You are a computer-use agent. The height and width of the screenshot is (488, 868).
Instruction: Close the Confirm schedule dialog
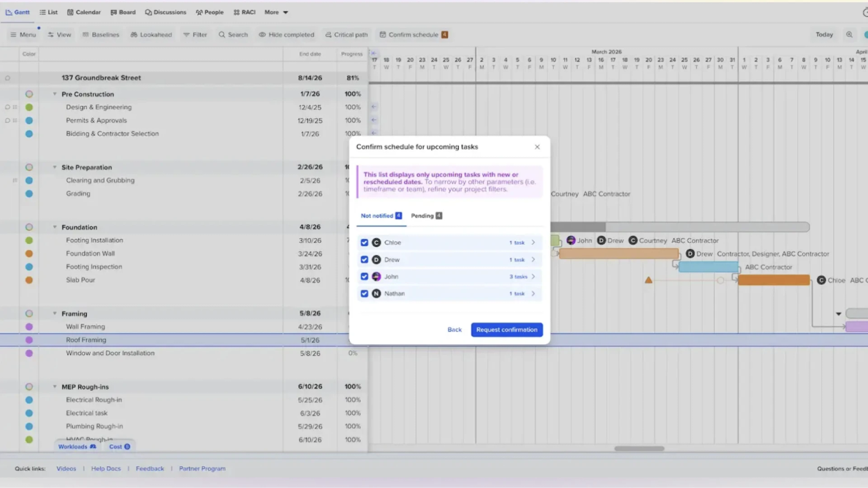coord(537,147)
